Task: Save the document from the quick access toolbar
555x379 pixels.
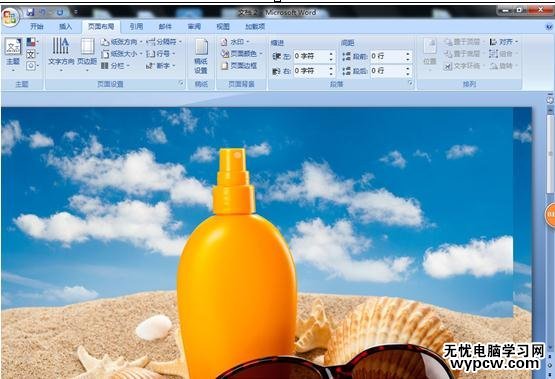Action: [x=30, y=12]
